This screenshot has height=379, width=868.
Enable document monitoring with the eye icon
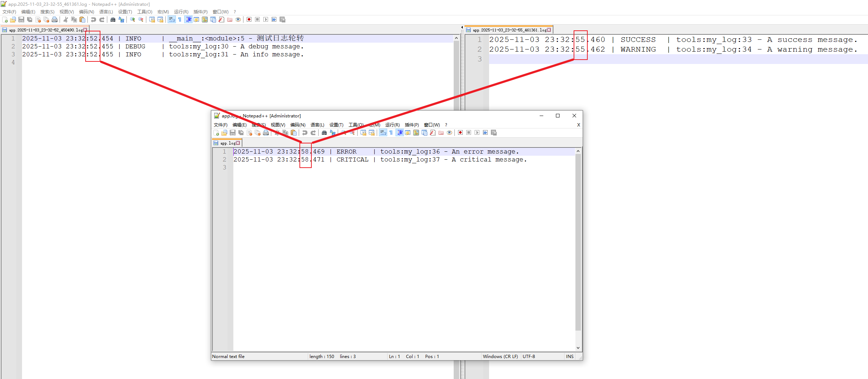coord(238,20)
